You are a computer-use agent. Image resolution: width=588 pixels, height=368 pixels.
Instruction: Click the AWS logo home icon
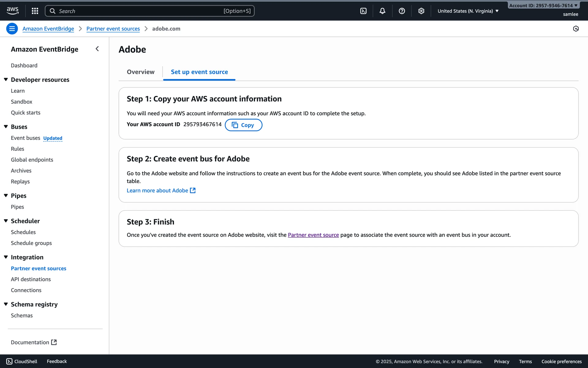(x=13, y=11)
